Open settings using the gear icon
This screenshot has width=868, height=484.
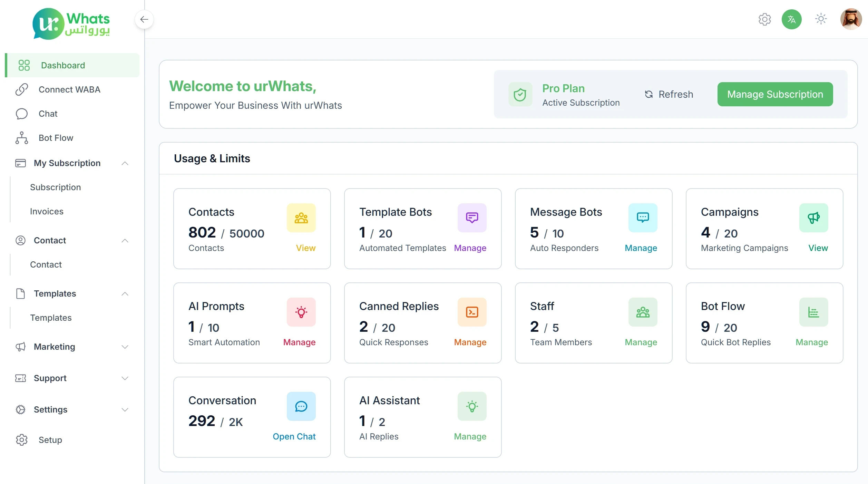764,19
